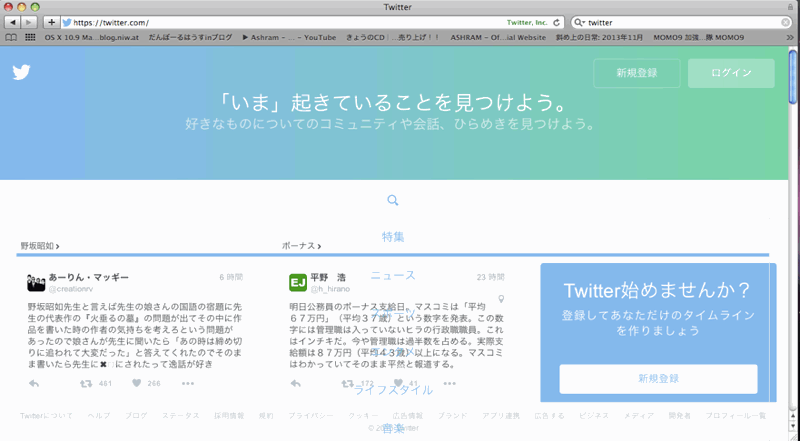Reply to あーりん・マッギー's tweet

coord(34,383)
